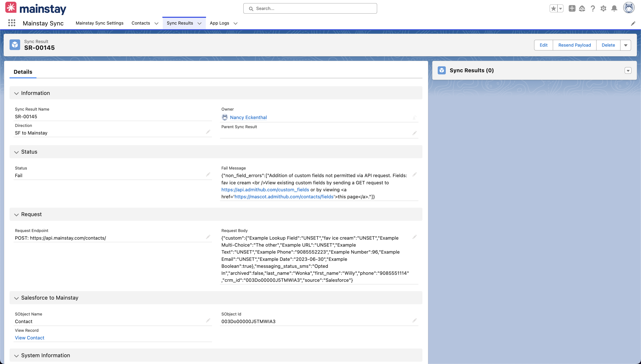Click the Resend Payload button

click(574, 45)
